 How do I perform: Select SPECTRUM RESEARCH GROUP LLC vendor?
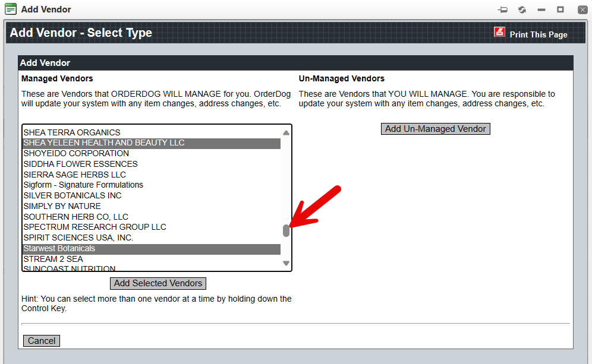[152, 227]
